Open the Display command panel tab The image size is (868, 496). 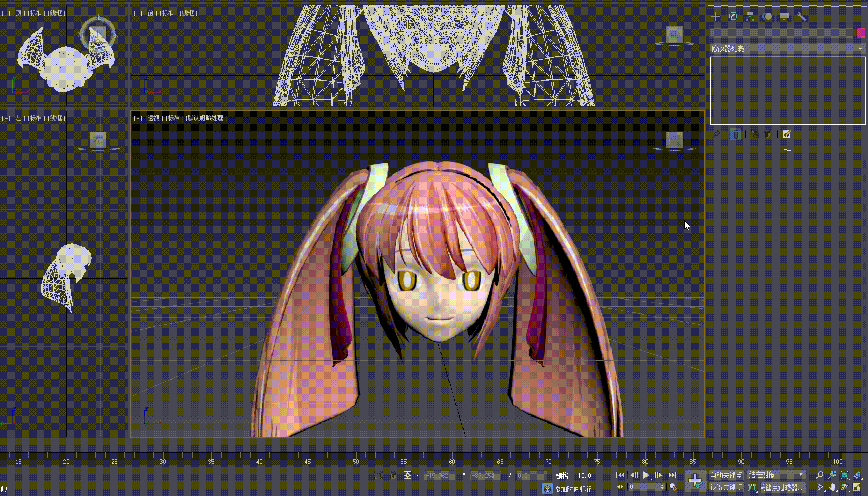(784, 17)
